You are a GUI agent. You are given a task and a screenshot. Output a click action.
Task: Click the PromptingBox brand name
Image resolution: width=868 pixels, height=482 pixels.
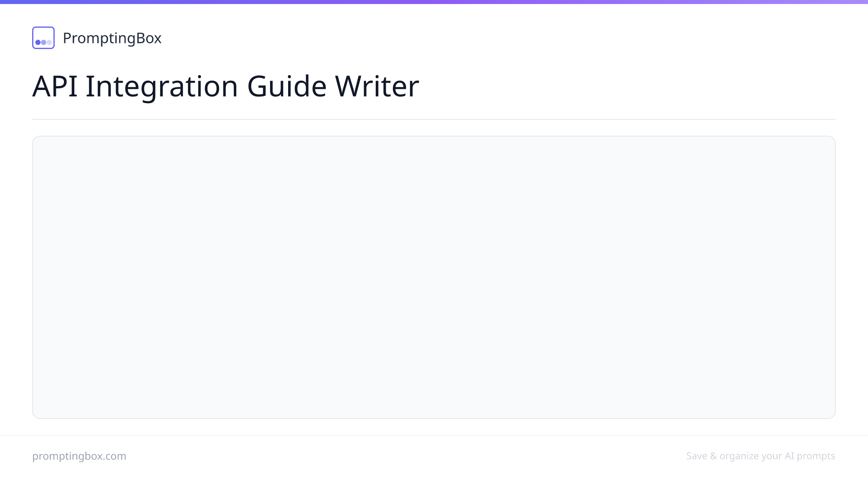112,38
